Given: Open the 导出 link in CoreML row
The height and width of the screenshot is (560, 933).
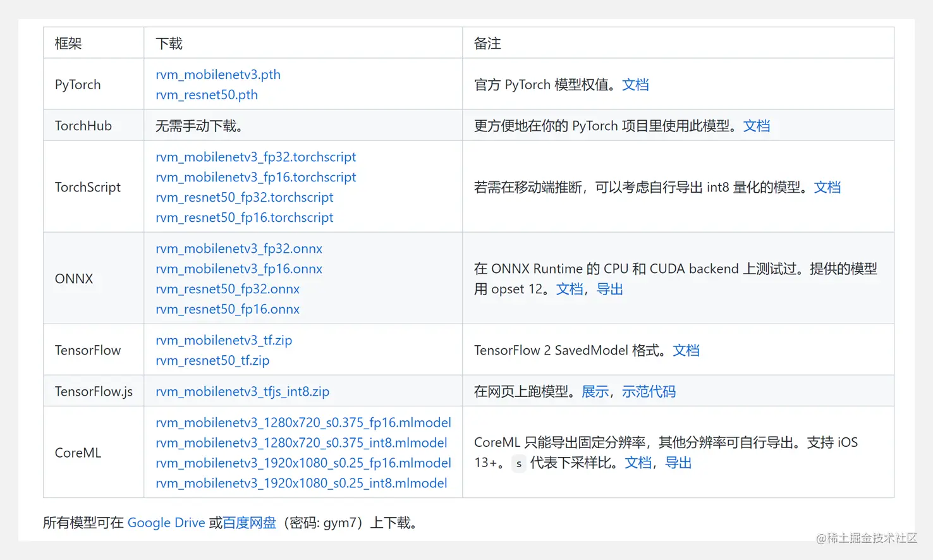Looking at the screenshot, I should tap(678, 463).
